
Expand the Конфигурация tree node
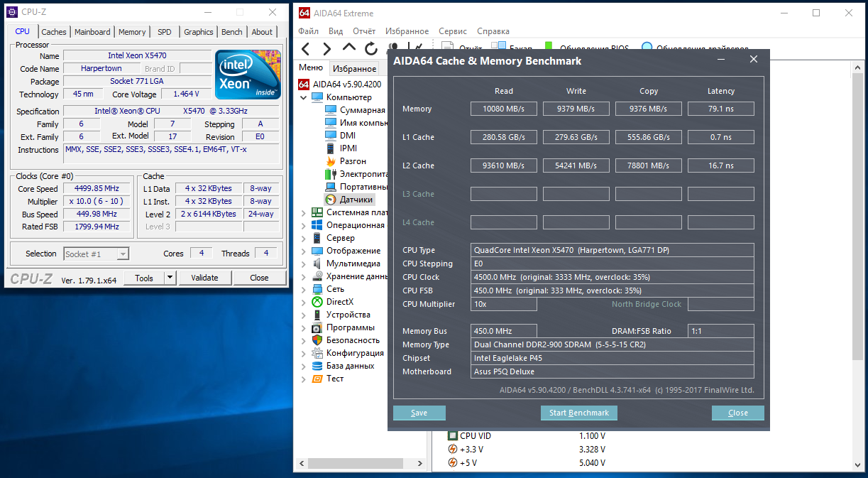[x=304, y=353]
